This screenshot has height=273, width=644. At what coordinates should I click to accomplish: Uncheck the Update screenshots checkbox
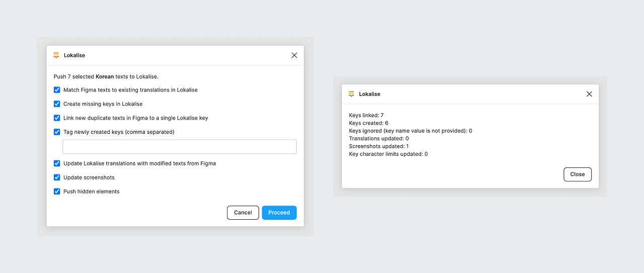pos(57,177)
